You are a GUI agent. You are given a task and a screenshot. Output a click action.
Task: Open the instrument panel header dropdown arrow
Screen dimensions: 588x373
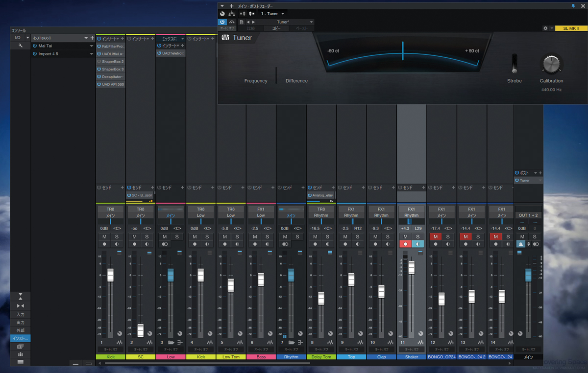coord(86,38)
